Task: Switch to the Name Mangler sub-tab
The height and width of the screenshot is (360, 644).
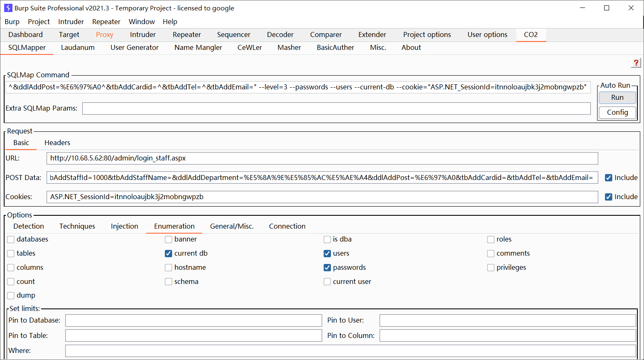Action: [x=198, y=47]
